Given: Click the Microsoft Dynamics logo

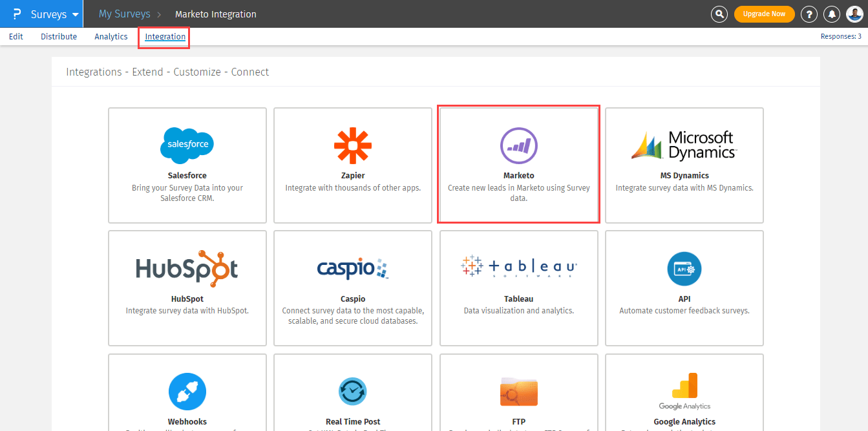Looking at the screenshot, I should [x=684, y=145].
